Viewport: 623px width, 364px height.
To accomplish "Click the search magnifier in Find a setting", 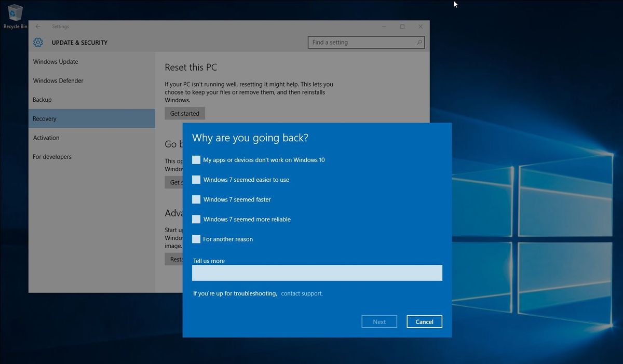I will [x=419, y=42].
